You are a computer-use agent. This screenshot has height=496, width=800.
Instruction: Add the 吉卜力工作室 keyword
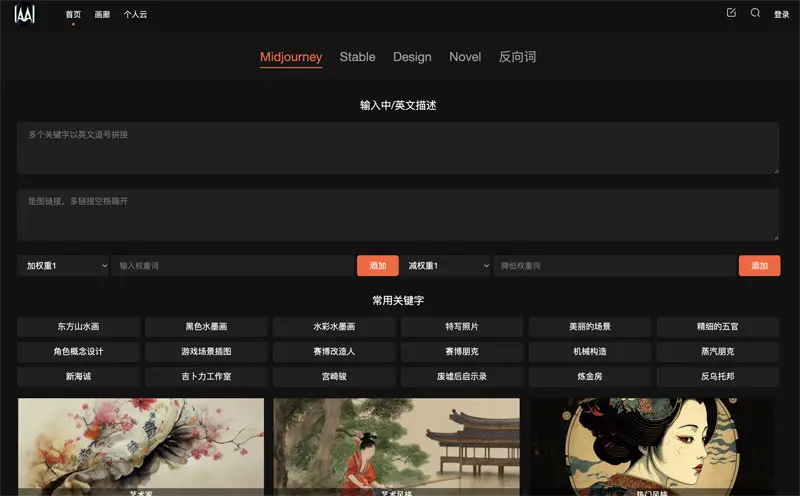point(206,377)
